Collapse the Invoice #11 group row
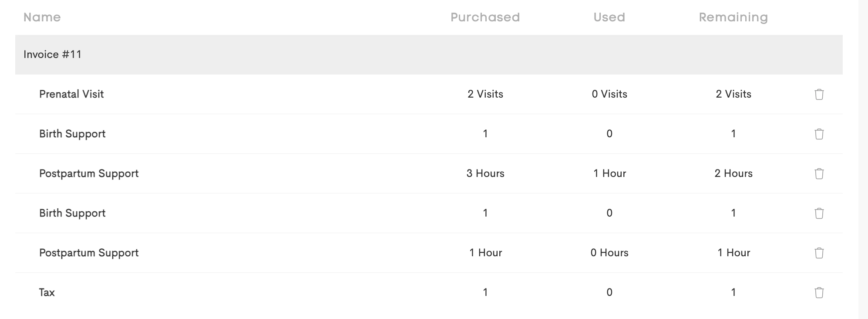This screenshot has width=868, height=319. (429, 54)
